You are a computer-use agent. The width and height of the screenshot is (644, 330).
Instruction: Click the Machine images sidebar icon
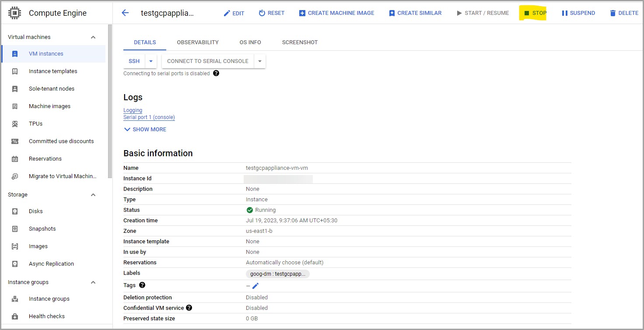point(15,106)
